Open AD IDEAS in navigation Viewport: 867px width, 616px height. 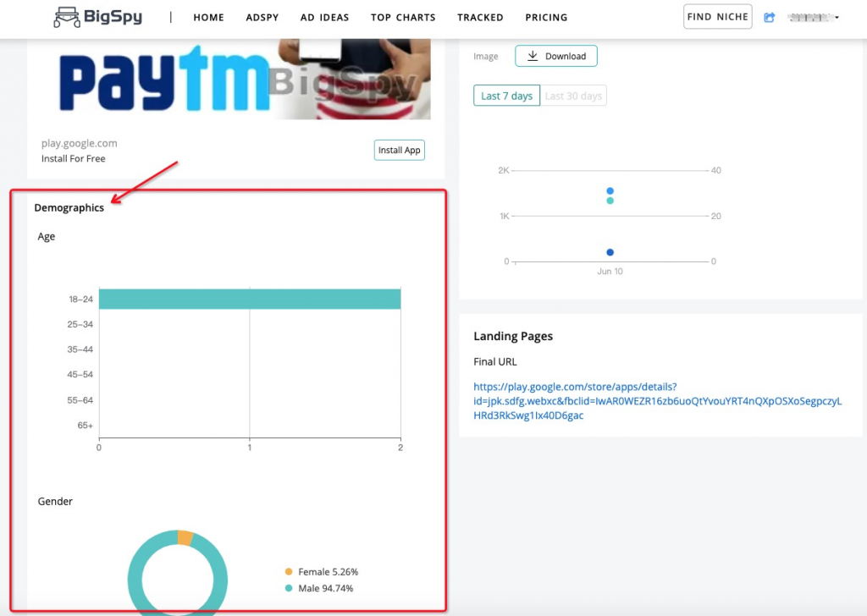pos(324,18)
